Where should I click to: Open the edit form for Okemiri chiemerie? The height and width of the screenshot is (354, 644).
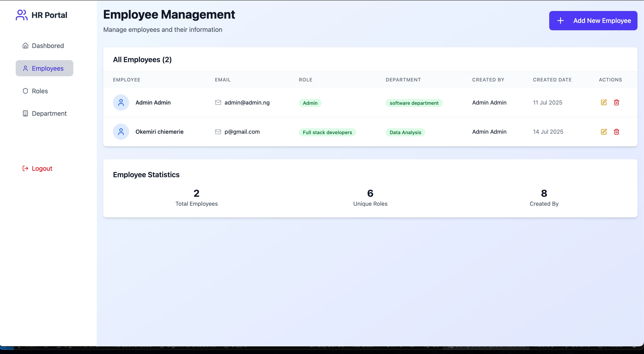coord(604,132)
